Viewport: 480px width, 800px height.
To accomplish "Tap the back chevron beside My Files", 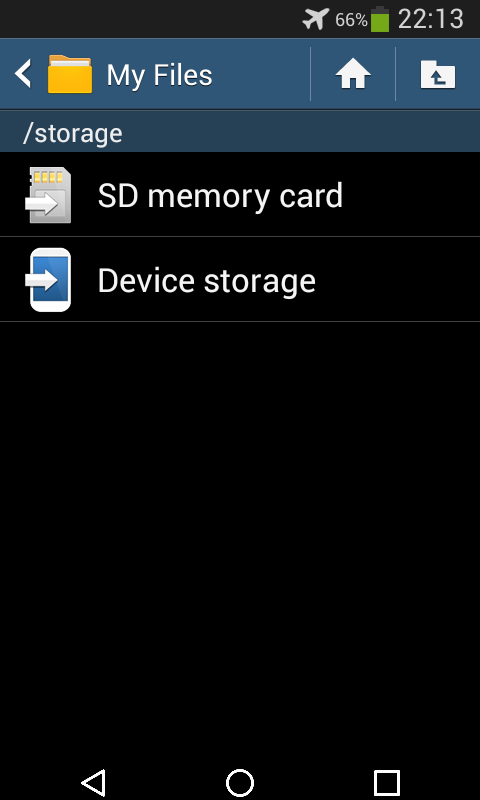I will 23,73.
